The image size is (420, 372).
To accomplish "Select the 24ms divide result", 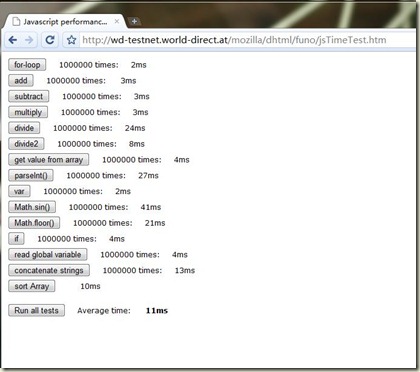I will (135, 128).
